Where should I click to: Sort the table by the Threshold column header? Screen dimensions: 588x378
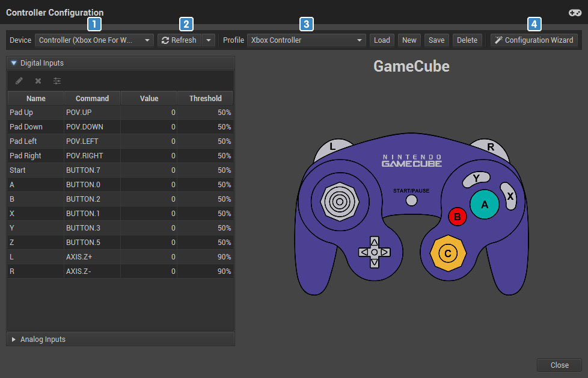click(x=205, y=98)
